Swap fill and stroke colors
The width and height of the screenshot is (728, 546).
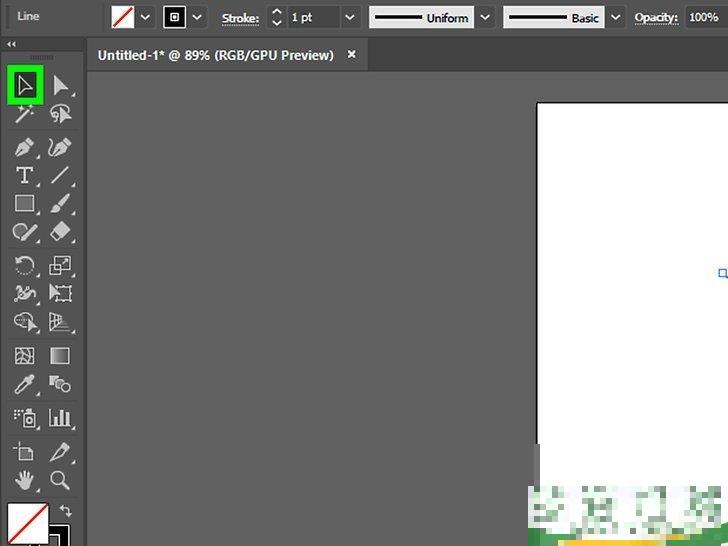[66, 511]
